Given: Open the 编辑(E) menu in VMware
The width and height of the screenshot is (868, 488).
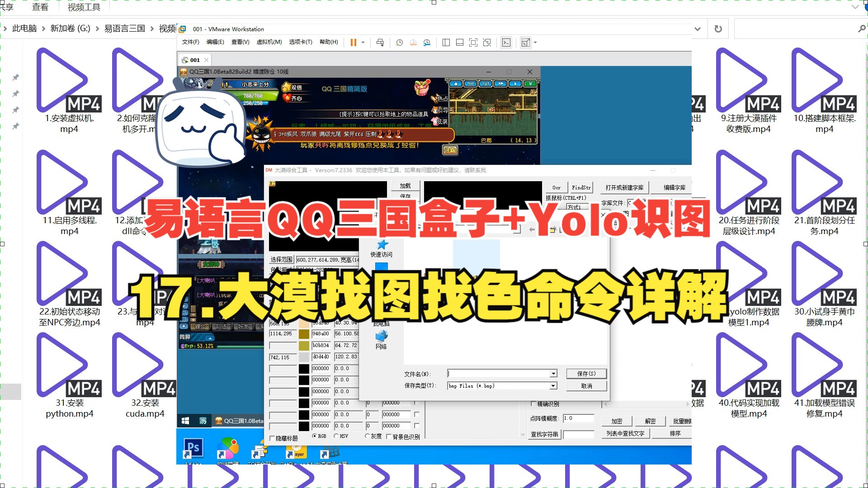Looking at the screenshot, I should (215, 42).
